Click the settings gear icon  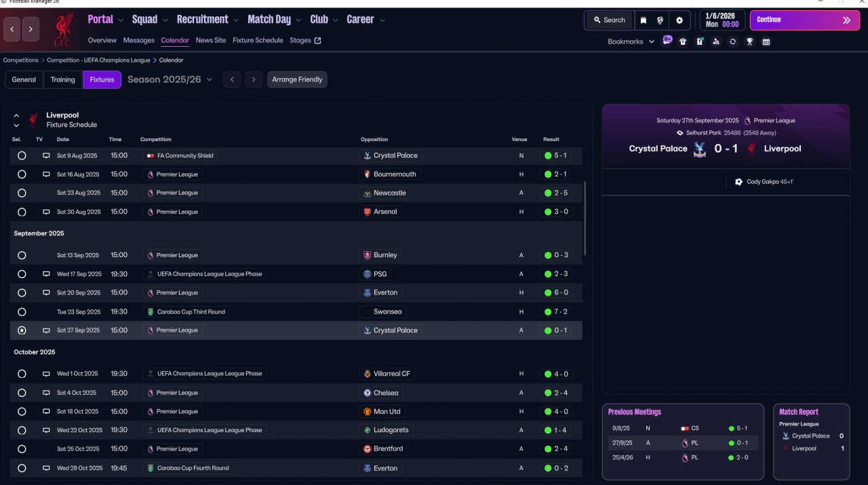click(x=679, y=20)
